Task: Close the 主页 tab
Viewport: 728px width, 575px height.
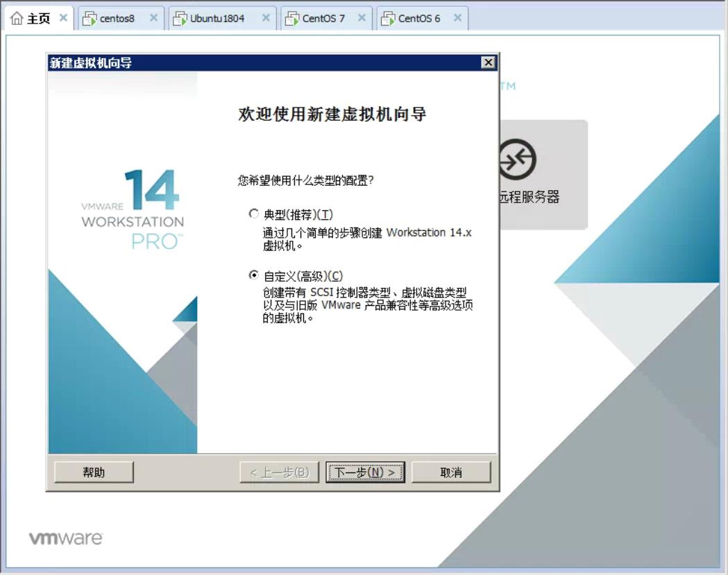Action: click(64, 17)
